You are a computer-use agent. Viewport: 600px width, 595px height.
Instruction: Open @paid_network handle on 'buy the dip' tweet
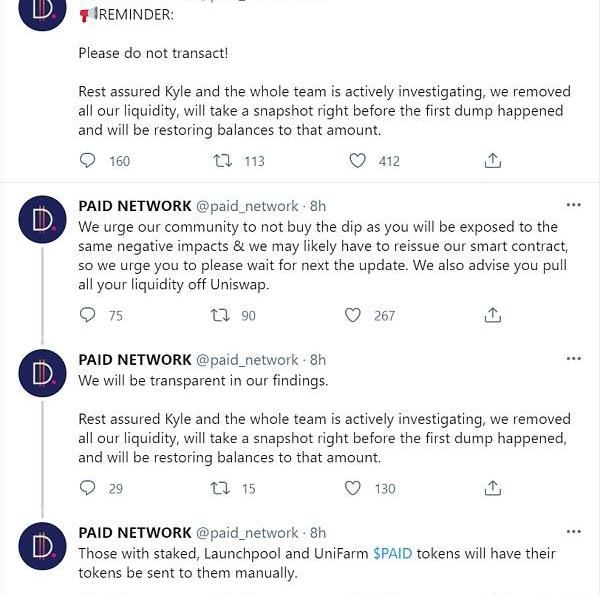[247, 206]
